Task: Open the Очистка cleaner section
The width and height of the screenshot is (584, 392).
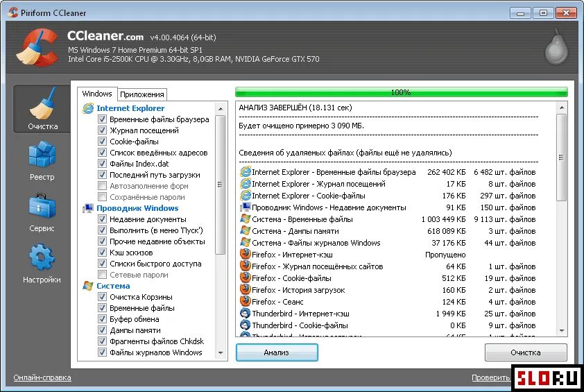Action: [42, 109]
